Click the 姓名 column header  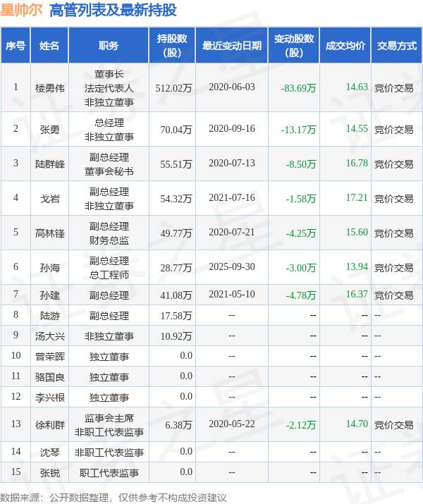coord(49,45)
